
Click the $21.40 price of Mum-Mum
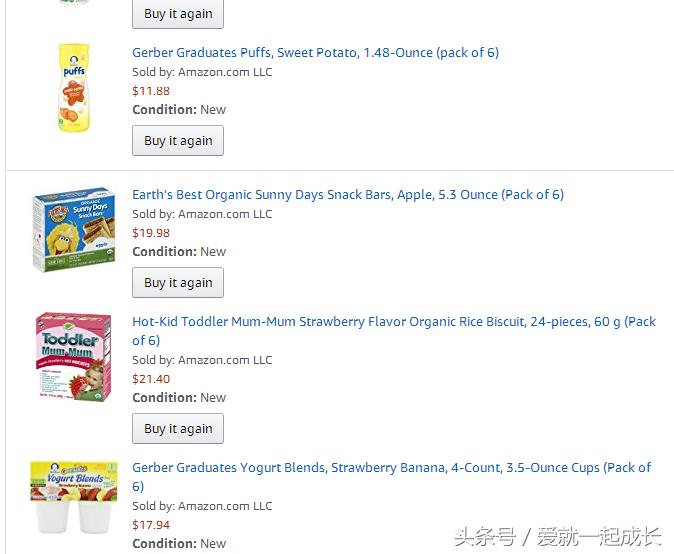(x=151, y=379)
